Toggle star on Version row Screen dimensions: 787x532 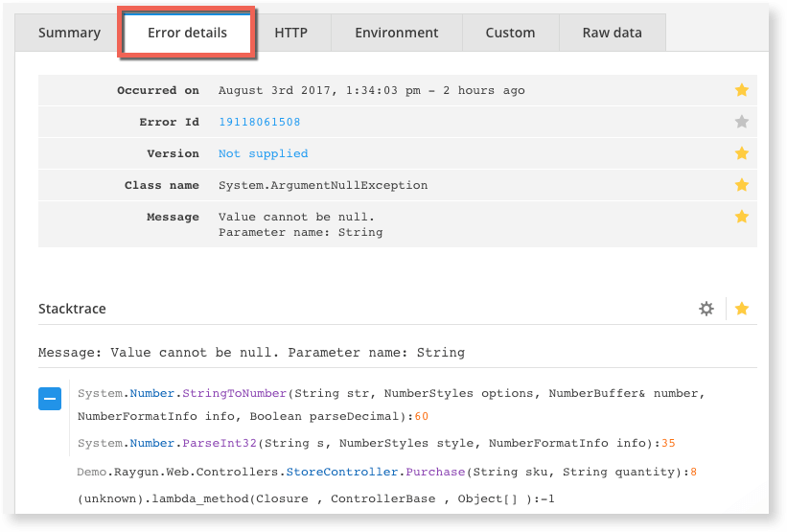pos(742,153)
